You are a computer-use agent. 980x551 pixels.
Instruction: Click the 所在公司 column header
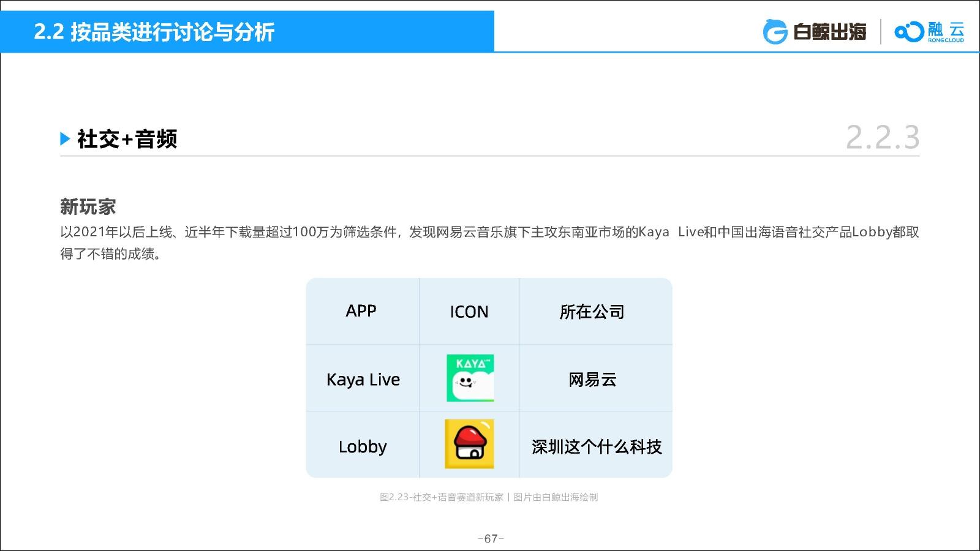coord(592,312)
